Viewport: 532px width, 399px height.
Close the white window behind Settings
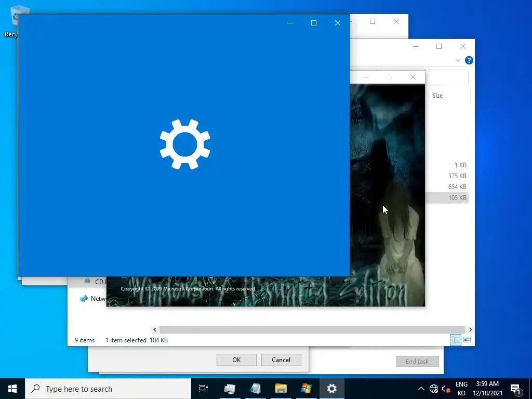point(396,21)
